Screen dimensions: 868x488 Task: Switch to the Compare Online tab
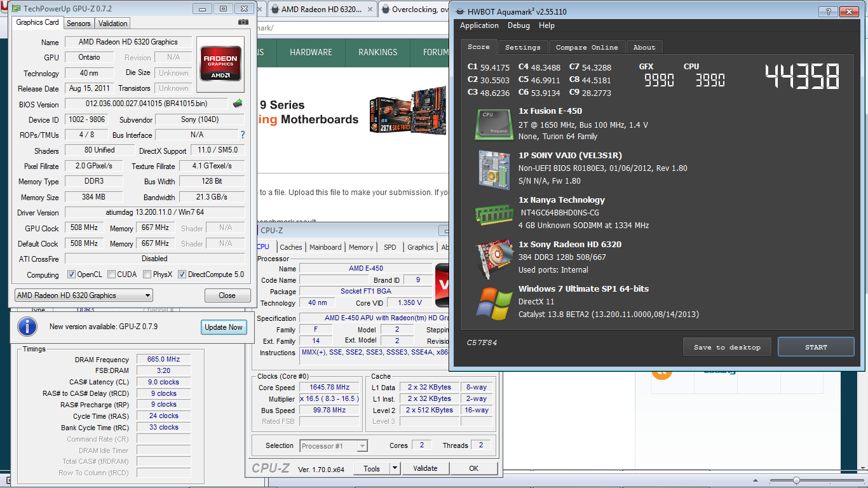[x=587, y=47]
